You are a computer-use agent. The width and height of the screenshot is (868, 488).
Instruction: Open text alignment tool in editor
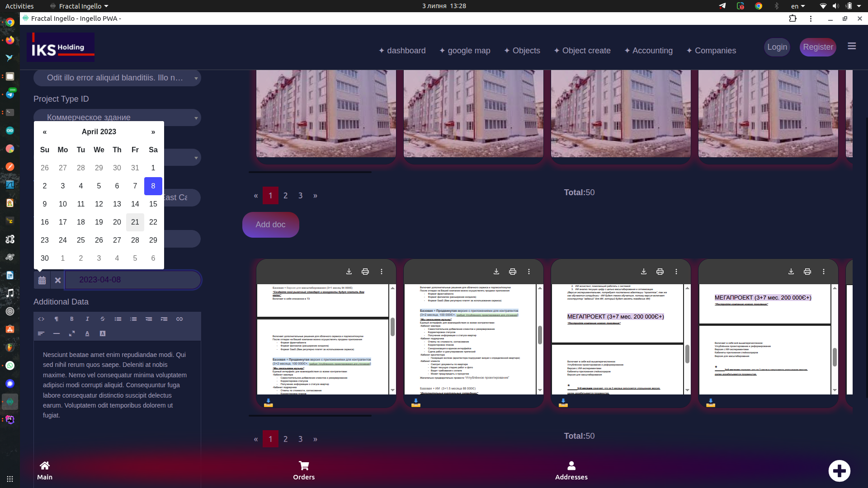pos(41,333)
